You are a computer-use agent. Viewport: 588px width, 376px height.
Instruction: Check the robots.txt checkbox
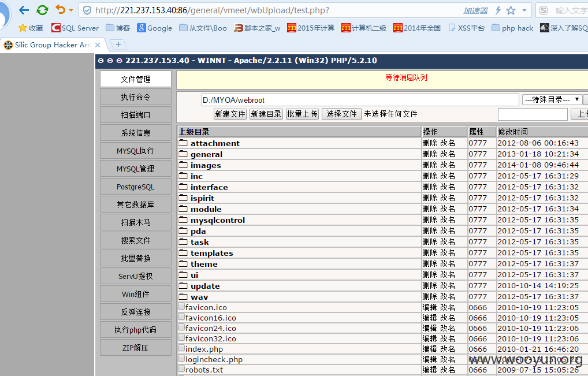pos(181,369)
